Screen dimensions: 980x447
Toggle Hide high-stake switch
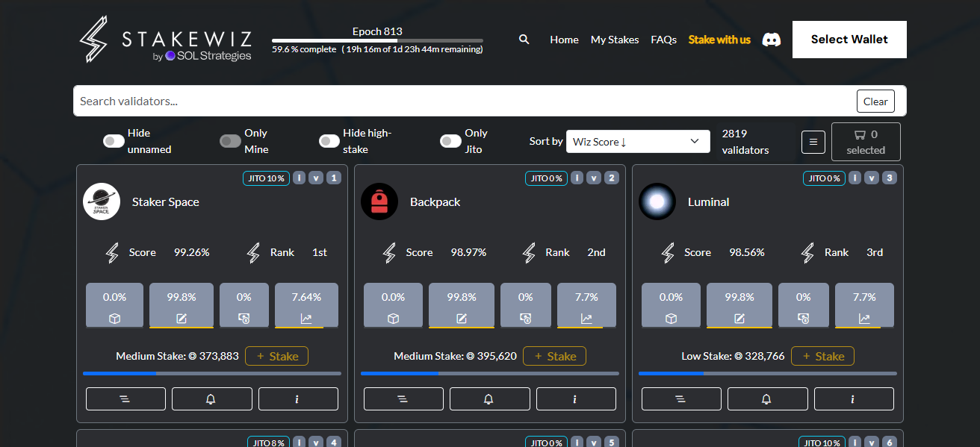tap(329, 141)
